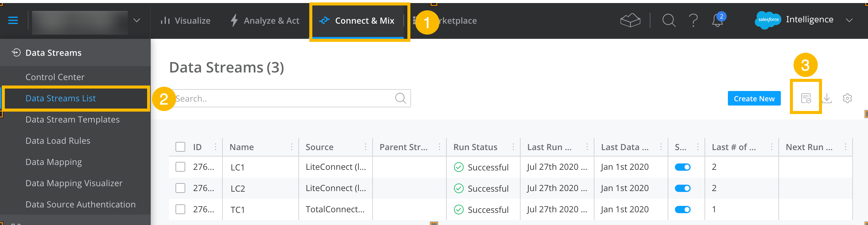868x225 pixels.
Task: Open the global search magnifier
Action: click(669, 20)
